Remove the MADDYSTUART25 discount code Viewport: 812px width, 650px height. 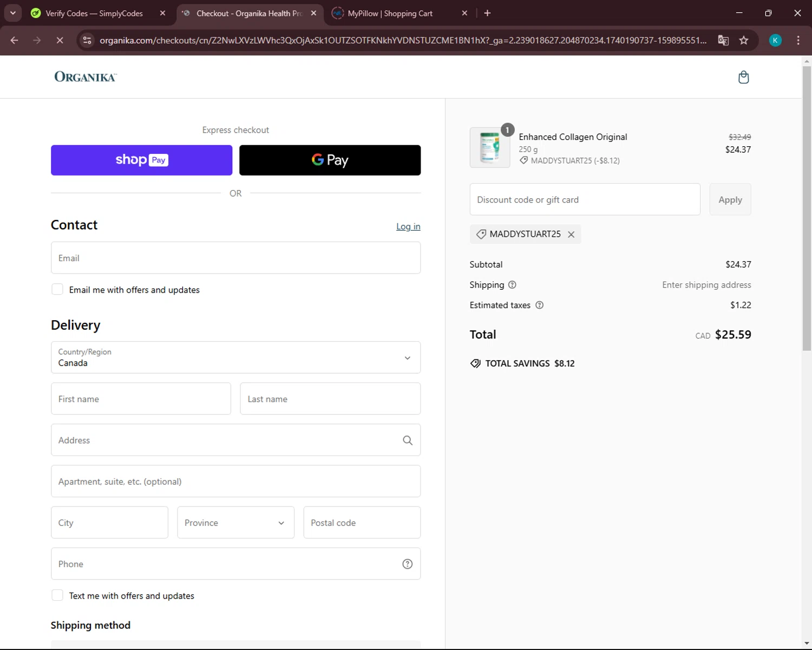pyautogui.click(x=571, y=235)
